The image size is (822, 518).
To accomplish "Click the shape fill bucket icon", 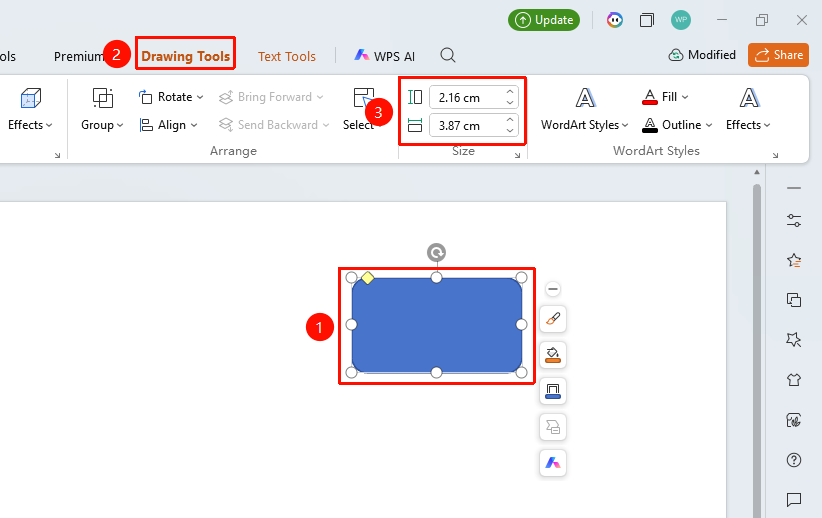I will [553, 355].
